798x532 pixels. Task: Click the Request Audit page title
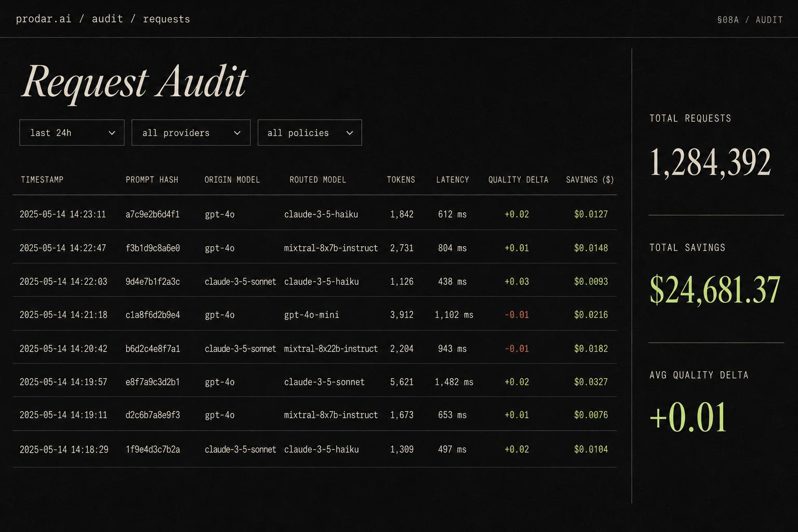point(135,82)
